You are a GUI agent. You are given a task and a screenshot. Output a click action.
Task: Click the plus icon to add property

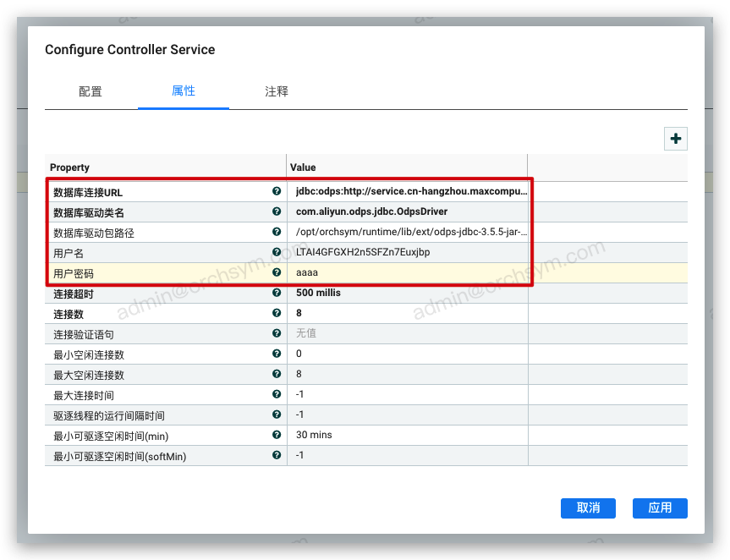pyautogui.click(x=675, y=139)
